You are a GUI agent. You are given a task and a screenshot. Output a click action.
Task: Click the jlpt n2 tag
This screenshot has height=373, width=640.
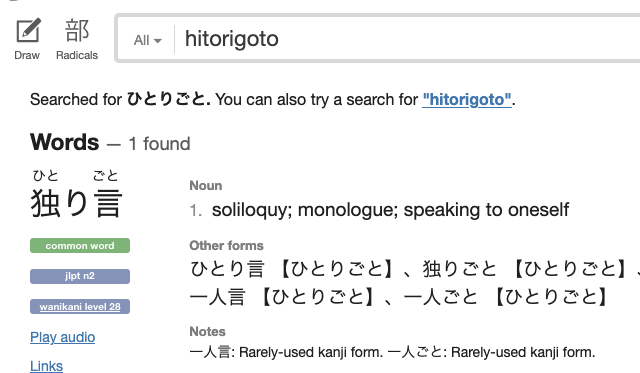[80, 276]
